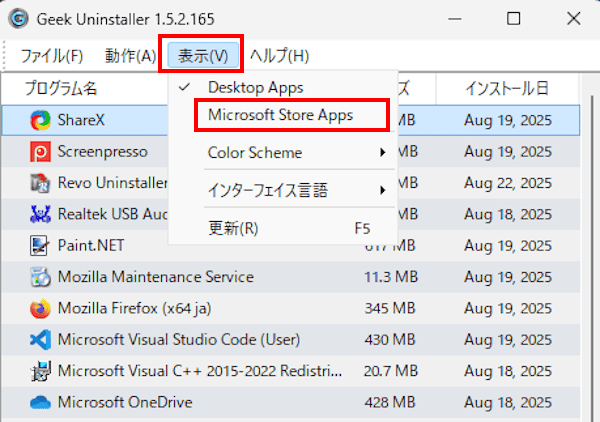Select the Mozilla Maintenance Service icon
Screen dimensions: 600x422
click(x=40, y=277)
